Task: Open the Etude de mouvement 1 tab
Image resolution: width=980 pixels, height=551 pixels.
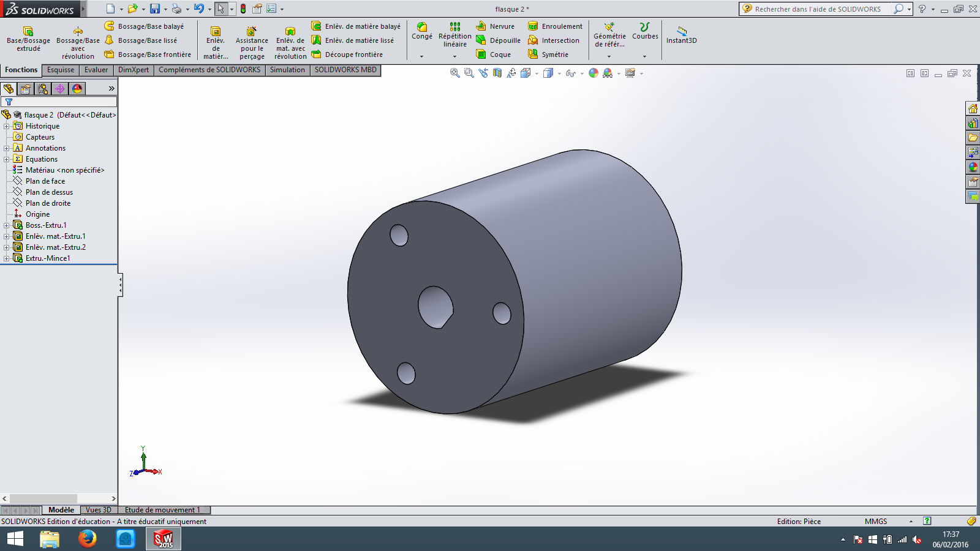Action: tap(162, 510)
